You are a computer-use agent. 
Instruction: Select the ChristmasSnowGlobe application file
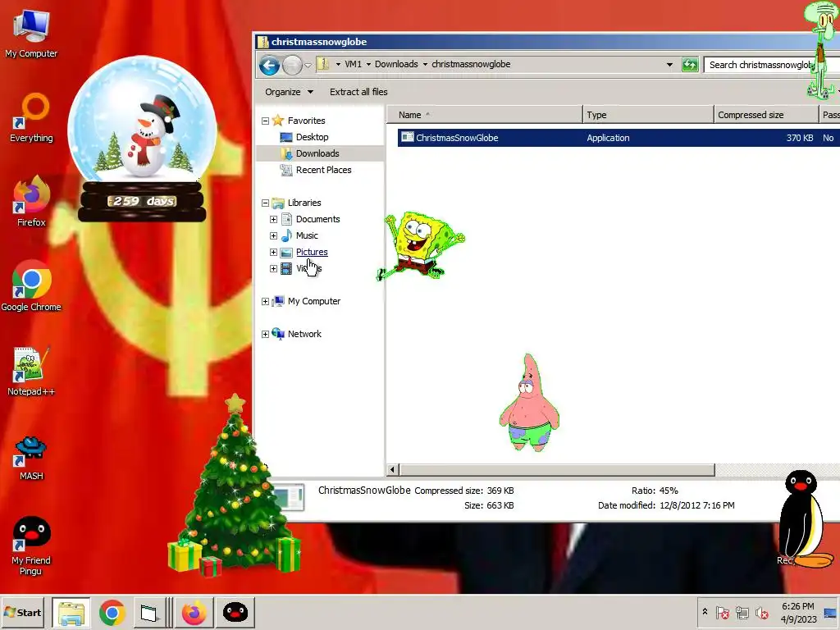pyautogui.click(x=619, y=138)
